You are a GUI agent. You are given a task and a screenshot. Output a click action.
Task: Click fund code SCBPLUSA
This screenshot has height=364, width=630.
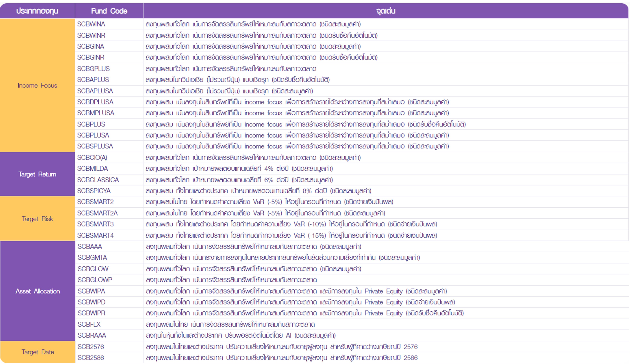pyautogui.click(x=93, y=135)
